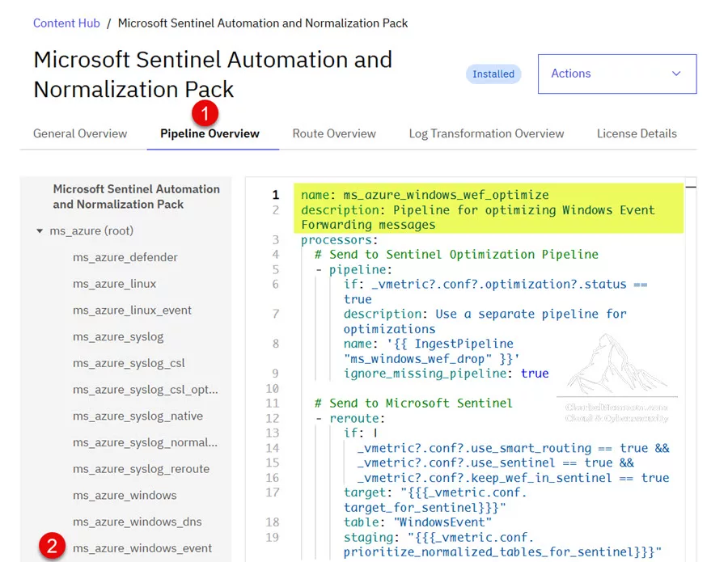Open the Content Hub breadcrumb link
Viewport: 728px width, 562px height.
tap(66, 23)
